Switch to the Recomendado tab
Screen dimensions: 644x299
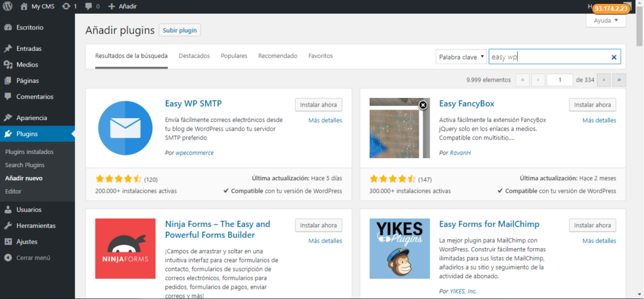coord(277,56)
